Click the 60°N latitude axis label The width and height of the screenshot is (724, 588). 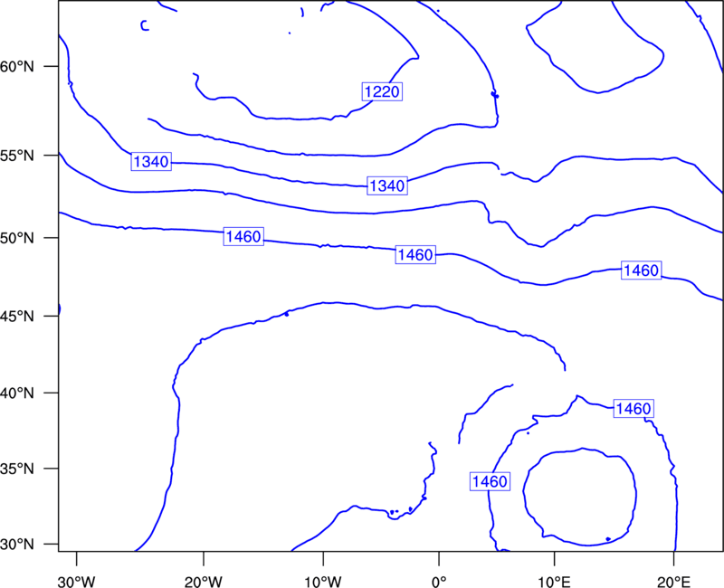point(17,67)
